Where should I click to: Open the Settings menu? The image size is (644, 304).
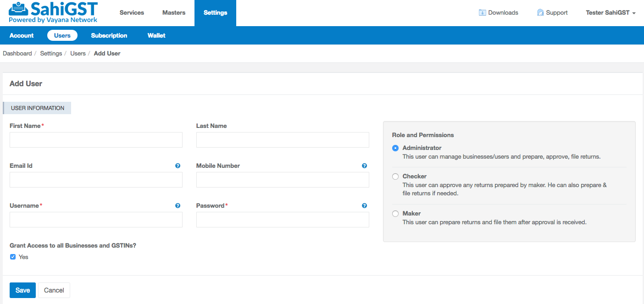click(215, 13)
